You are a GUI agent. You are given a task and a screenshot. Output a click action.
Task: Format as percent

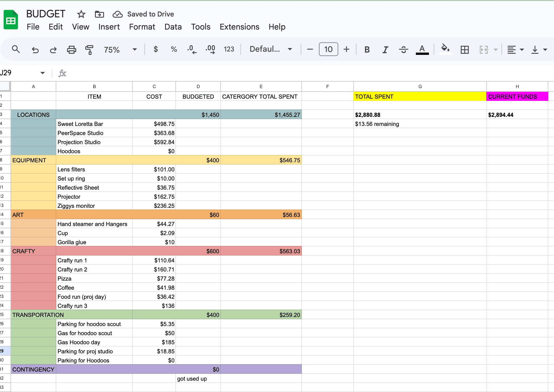174,49
